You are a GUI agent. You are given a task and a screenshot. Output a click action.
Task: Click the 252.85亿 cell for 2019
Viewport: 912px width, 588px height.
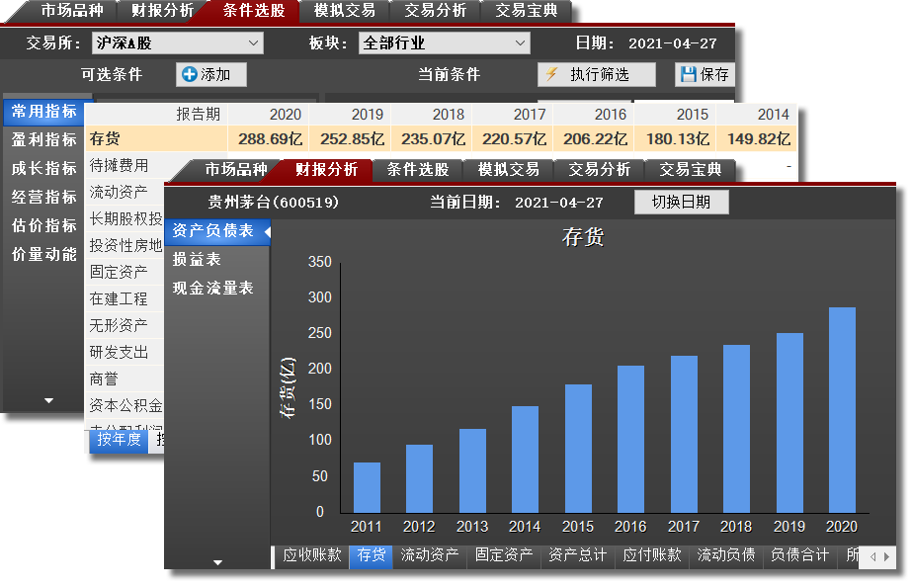coord(352,139)
